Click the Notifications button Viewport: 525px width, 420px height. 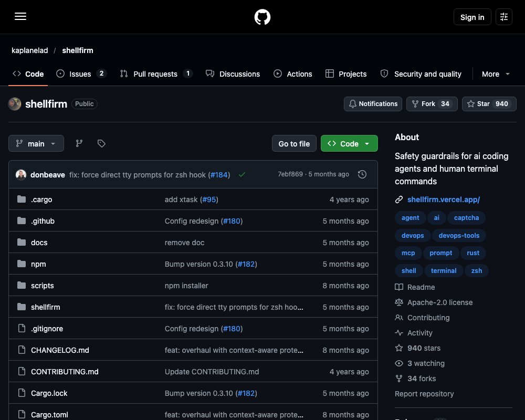coord(373,104)
